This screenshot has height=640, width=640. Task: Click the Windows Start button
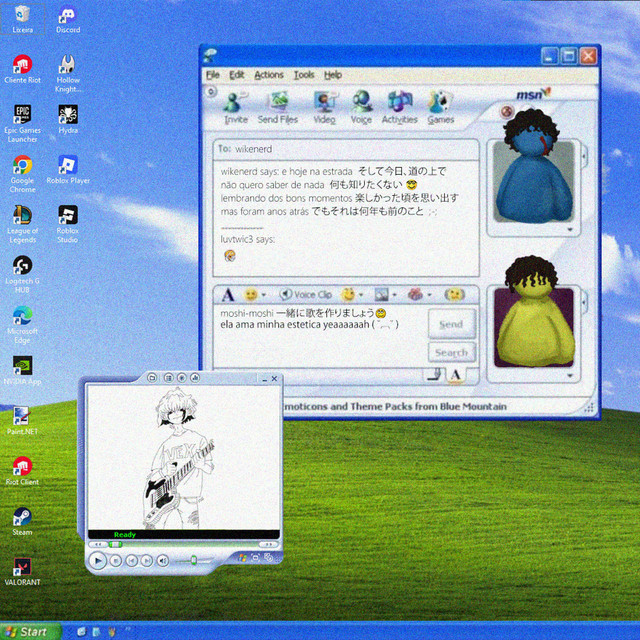[x=28, y=631]
